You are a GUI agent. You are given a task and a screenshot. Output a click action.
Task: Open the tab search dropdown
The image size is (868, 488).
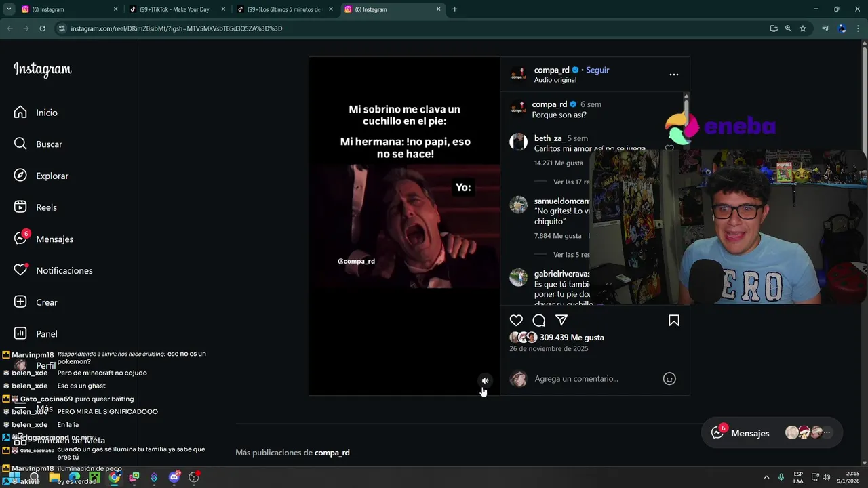coord(9,9)
